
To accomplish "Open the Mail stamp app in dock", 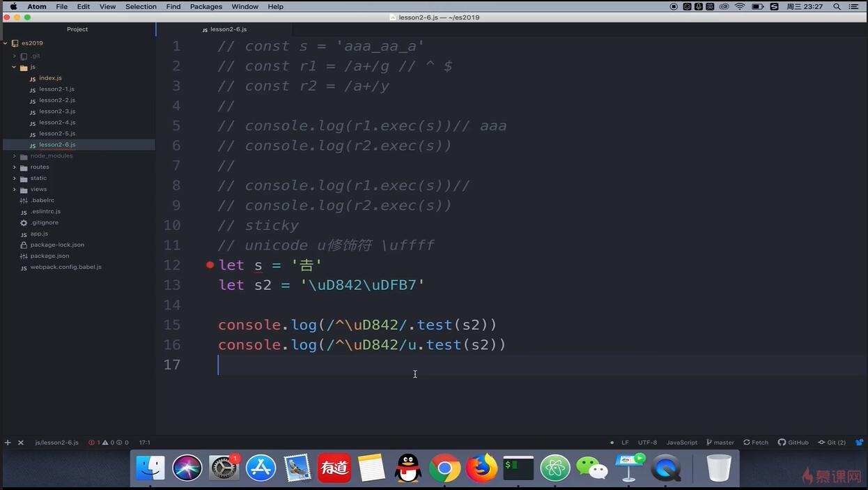I will tap(298, 468).
